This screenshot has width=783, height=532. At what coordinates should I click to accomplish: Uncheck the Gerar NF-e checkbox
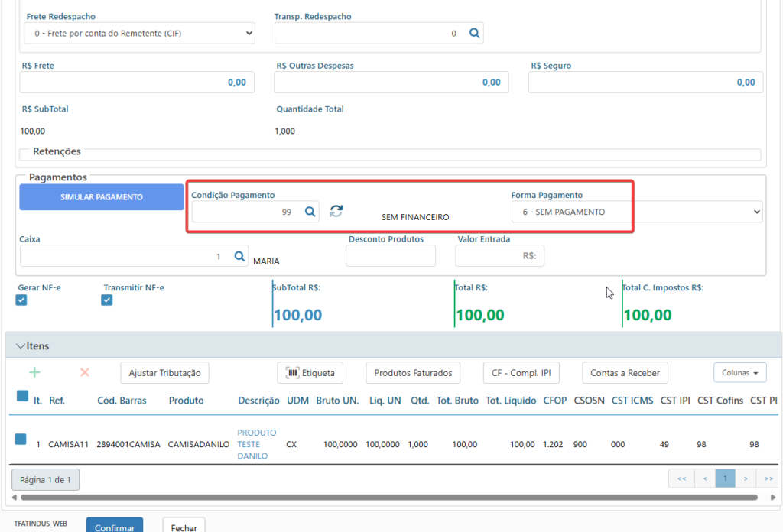pos(21,300)
